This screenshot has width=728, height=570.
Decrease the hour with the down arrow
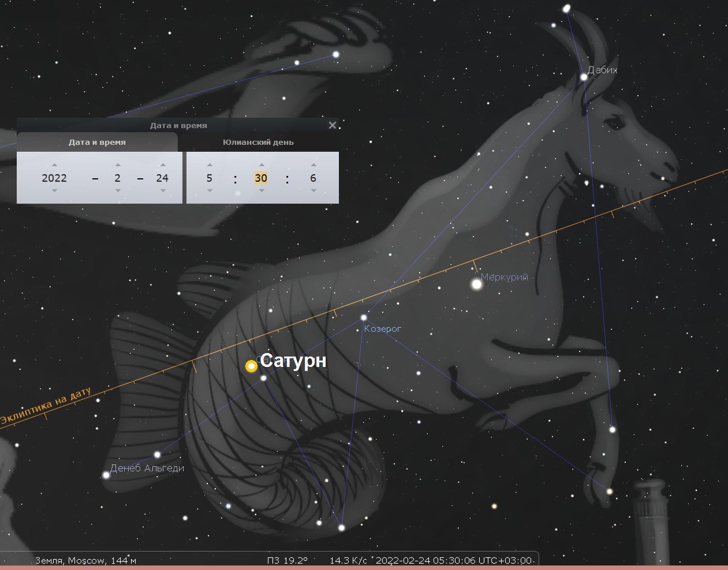point(210,190)
